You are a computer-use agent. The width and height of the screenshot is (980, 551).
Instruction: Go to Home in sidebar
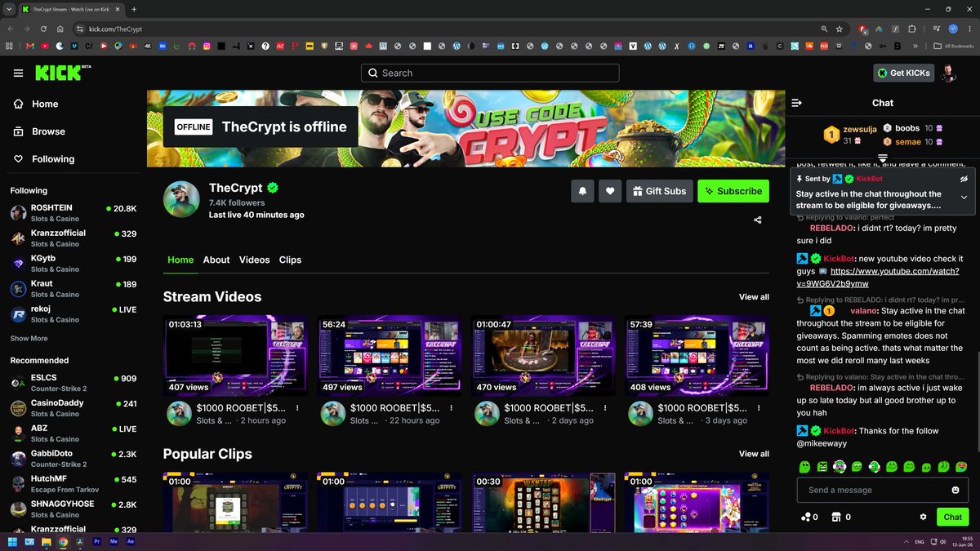click(36, 104)
